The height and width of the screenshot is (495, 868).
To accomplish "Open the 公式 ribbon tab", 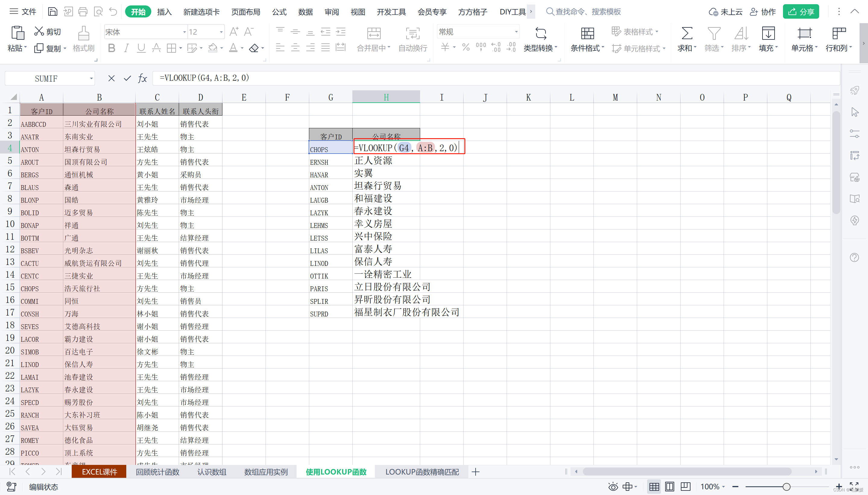I will pos(279,12).
